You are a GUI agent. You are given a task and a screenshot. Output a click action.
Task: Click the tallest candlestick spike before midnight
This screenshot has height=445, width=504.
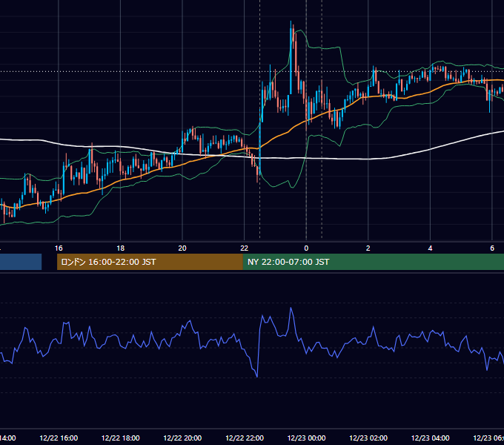pos(291,57)
